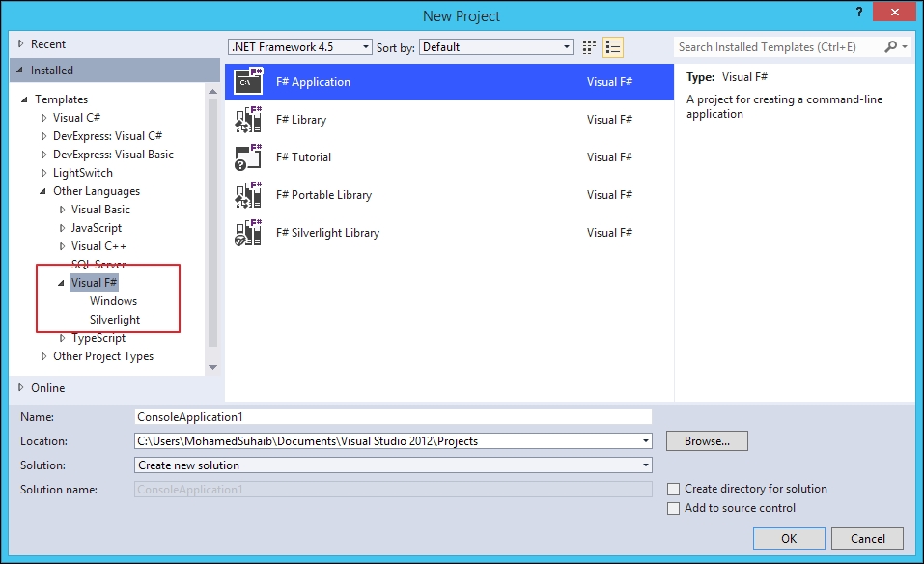Expand the JavaScript node arrow

tap(62, 228)
